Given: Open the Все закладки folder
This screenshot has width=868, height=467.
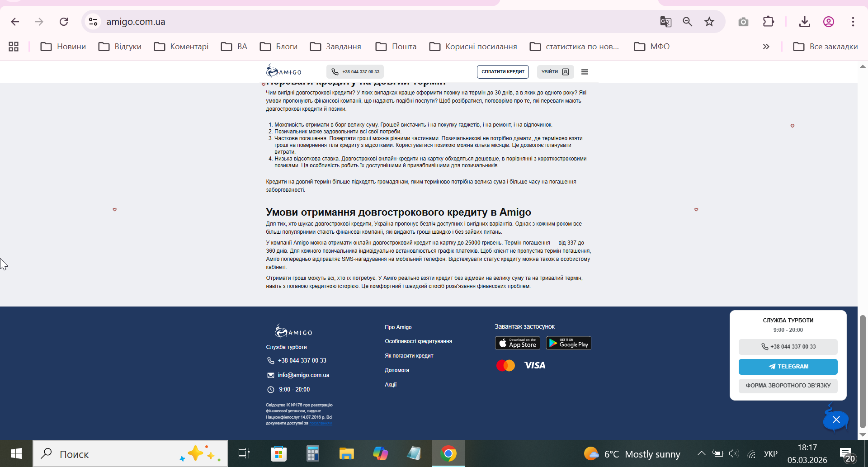Looking at the screenshot, I should [826, 47].
